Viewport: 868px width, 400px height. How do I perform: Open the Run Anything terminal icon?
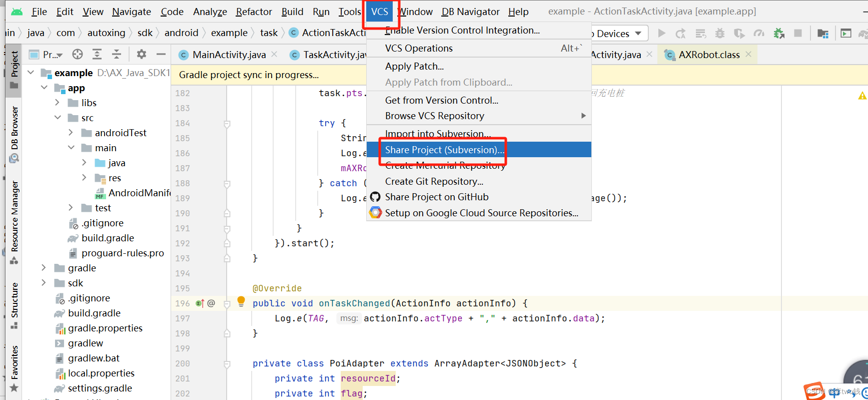(846, 34)
